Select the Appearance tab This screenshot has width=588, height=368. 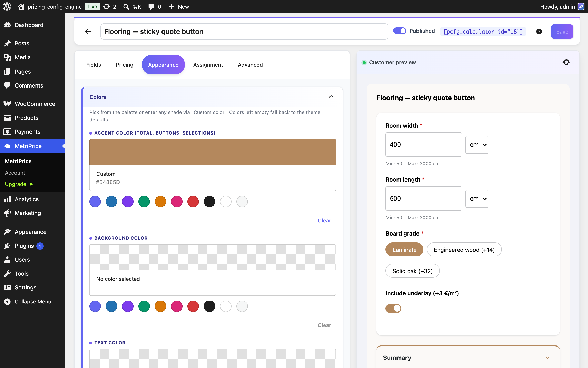pyautogui.click(x=163, y=65)
